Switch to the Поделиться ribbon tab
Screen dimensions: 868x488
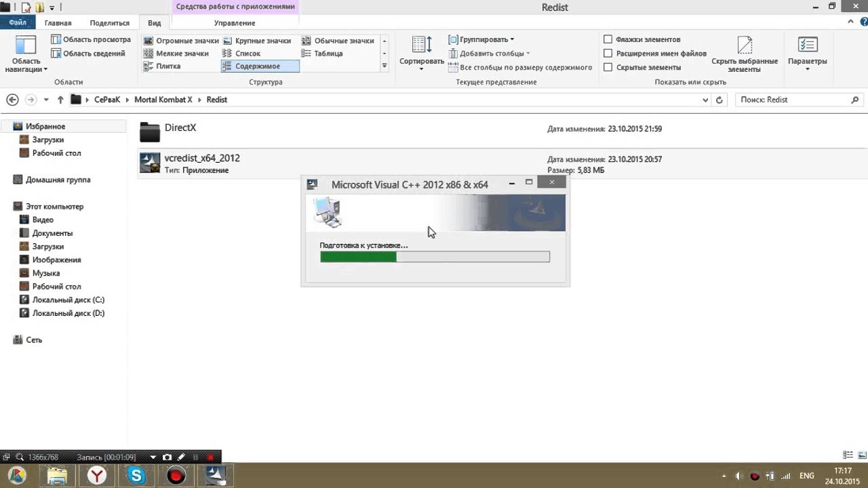click(x=109, y=23)
